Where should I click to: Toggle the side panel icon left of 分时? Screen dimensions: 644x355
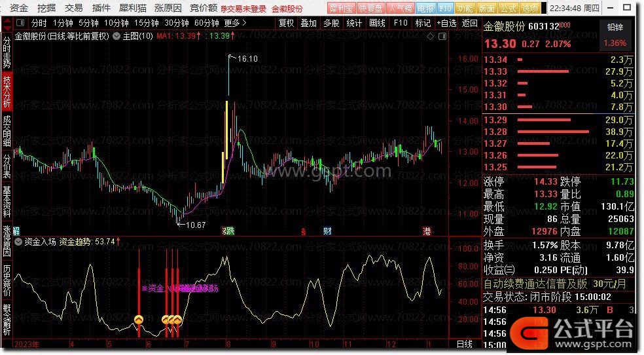tap(20, 23)
